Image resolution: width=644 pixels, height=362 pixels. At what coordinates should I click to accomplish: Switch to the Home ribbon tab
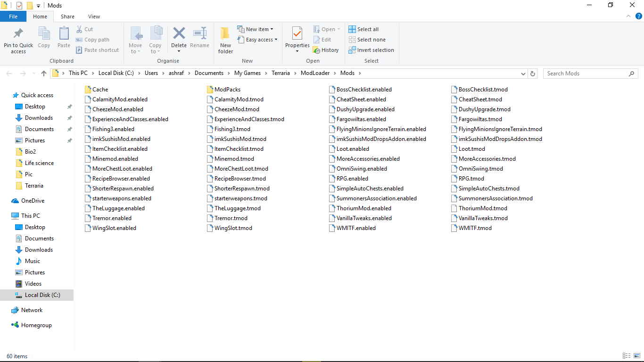[40, 16]
